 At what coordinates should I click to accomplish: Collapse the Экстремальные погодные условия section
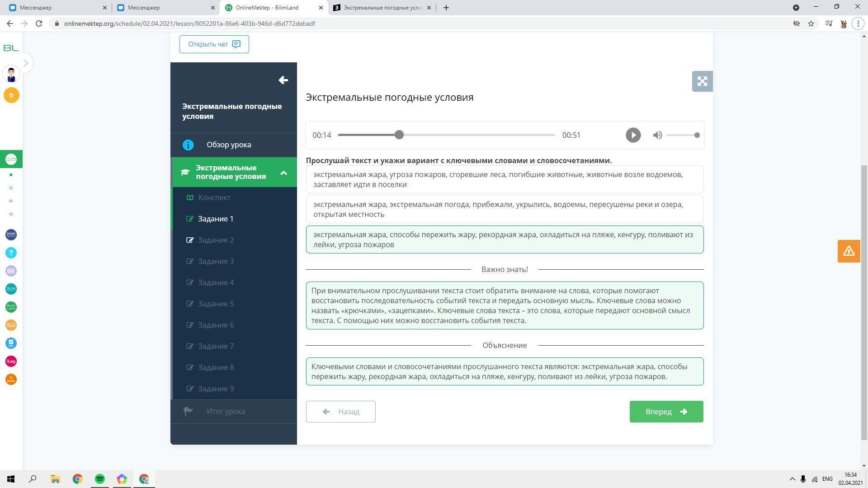283,173
